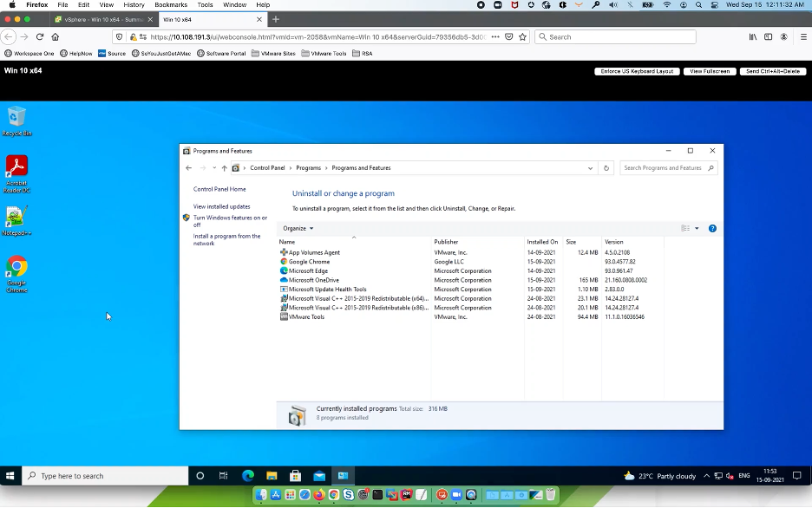812x508 pixels.
Task: Go up one level in Control Panel
Action: (x=224, y=168)
